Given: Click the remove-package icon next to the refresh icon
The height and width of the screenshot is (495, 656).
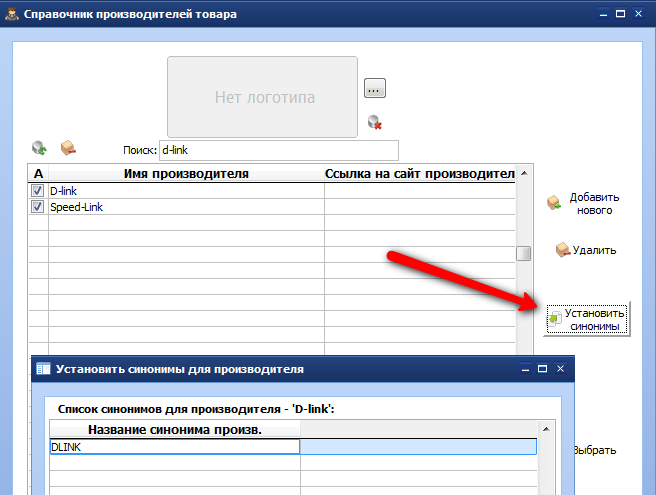Looking at the screenshot, I should point(68,148).
